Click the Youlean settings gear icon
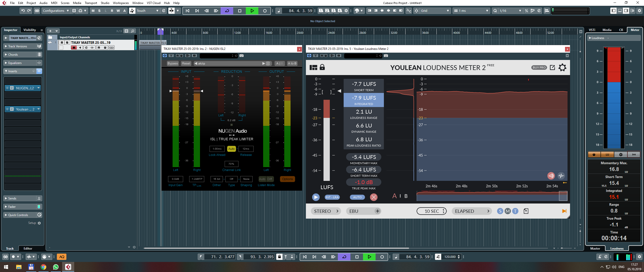 tap(562, 67)
